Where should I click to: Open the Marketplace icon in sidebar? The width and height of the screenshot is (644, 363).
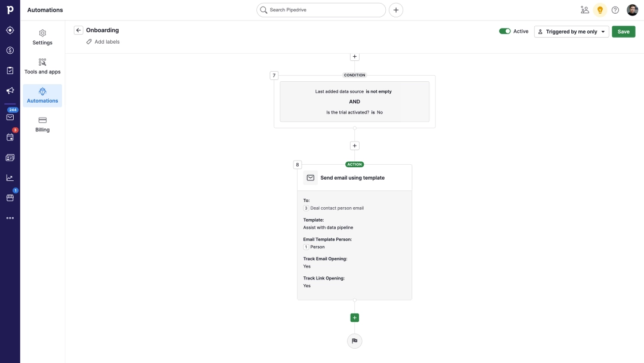pos(10,198)
